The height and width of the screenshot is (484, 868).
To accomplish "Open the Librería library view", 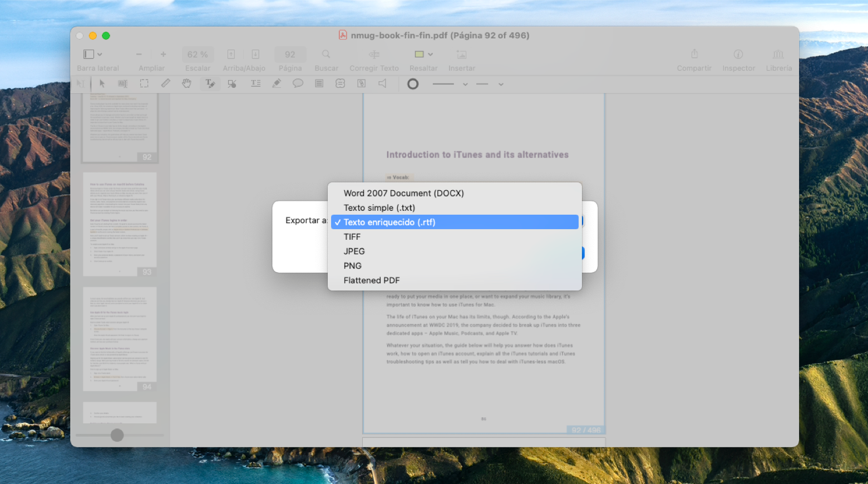I will click(x=778, y=54).
